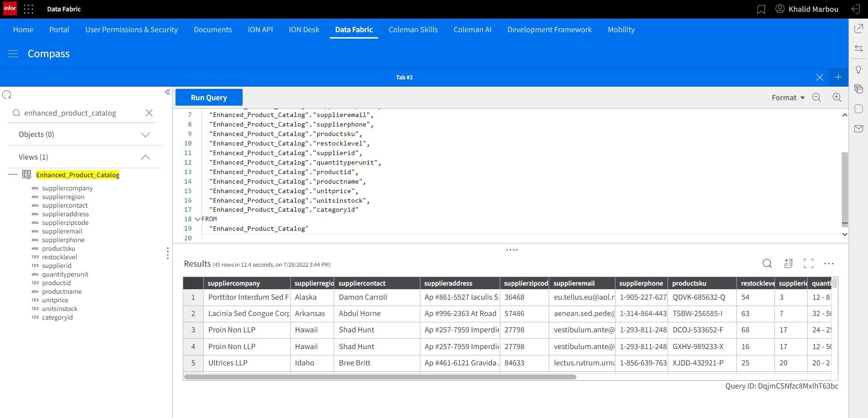868x418 pixels.
Task: Open the app launcher grid icon
Action: (29, 9)
